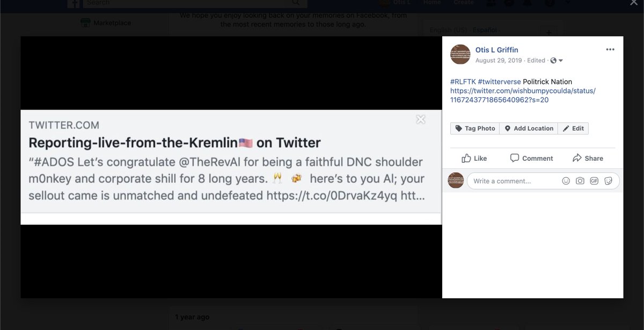Click the emoji icon in comment box
This screenshot has height=330, width=644.
point(566,181)
